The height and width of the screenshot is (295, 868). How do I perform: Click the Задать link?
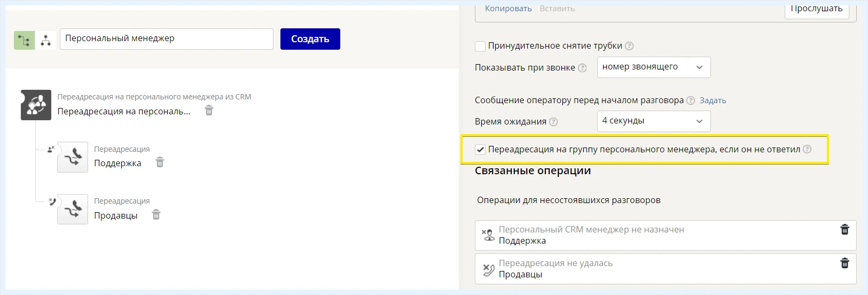point(713,100)
